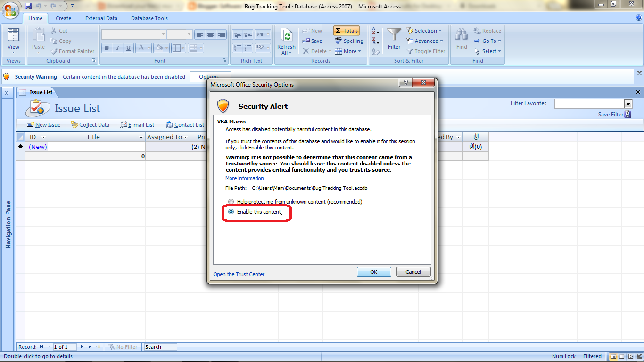Click the Decrease Indent icon in Rich Text
The width and height of the screenshot is (644, 362).
click(237, 34)
